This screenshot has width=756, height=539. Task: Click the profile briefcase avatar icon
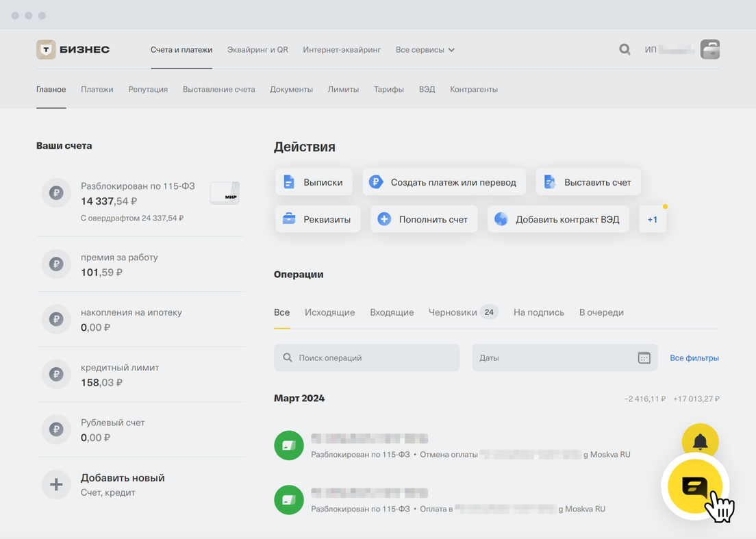(710, 49)
